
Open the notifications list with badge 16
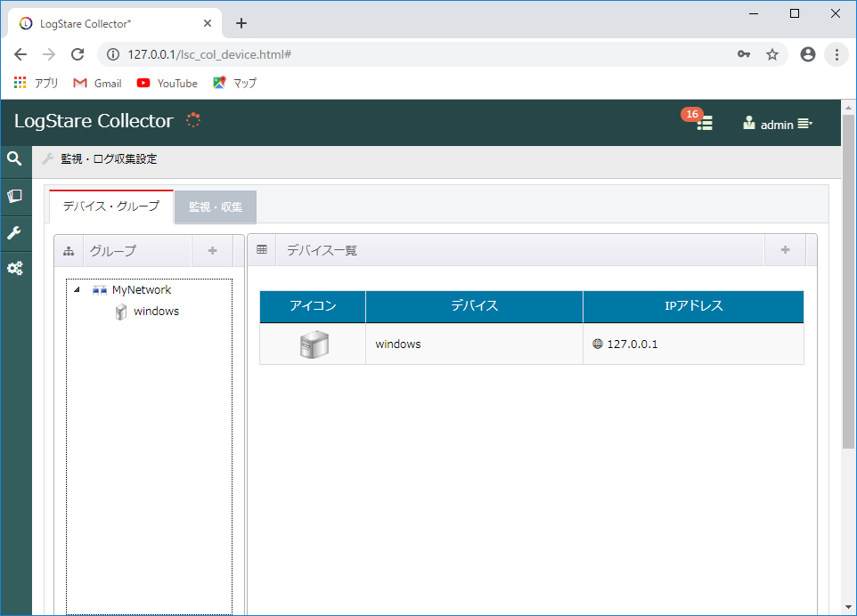698,119
